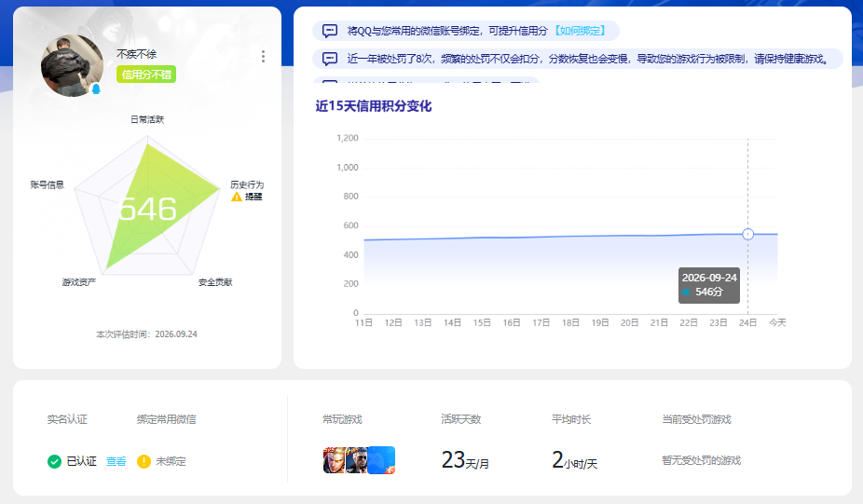Click the 平均时长 heading

click(571, 419)
